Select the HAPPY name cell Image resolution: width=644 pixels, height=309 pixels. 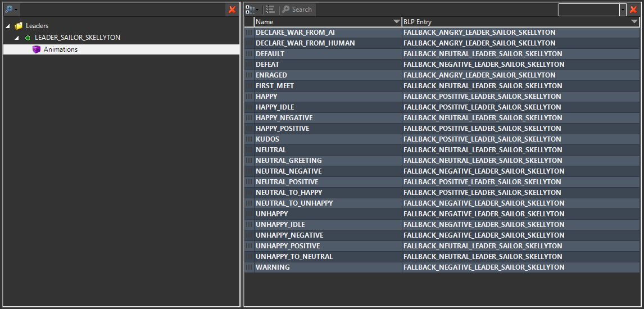(328, 97)
